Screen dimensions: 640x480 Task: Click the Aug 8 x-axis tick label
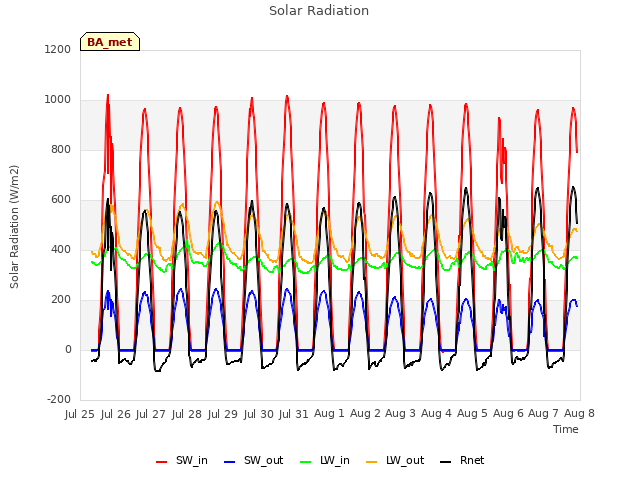point(579,413)
